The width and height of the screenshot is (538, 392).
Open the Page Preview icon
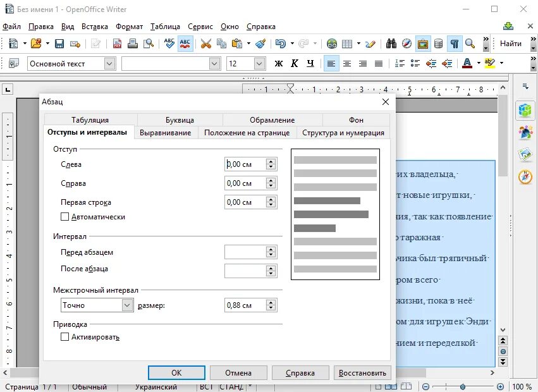pyautogui.click(x=148, y=44)
